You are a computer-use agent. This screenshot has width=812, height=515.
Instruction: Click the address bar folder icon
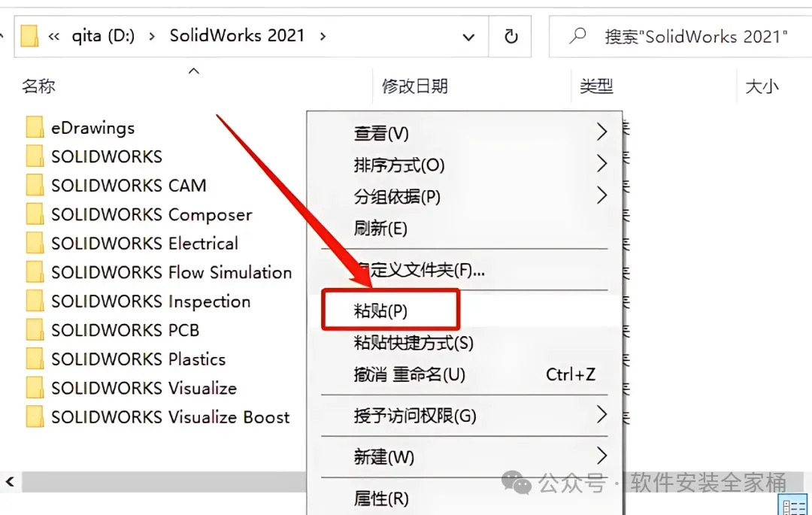[x=29, y=36]
